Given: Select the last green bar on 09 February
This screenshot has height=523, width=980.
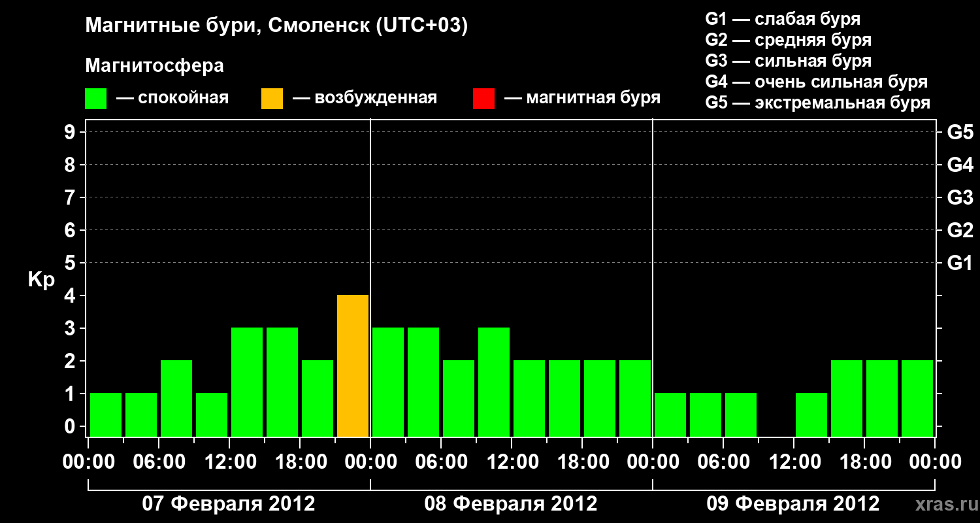Looking at the screenshot, I should pyautogui.click(x=917, y=398).
